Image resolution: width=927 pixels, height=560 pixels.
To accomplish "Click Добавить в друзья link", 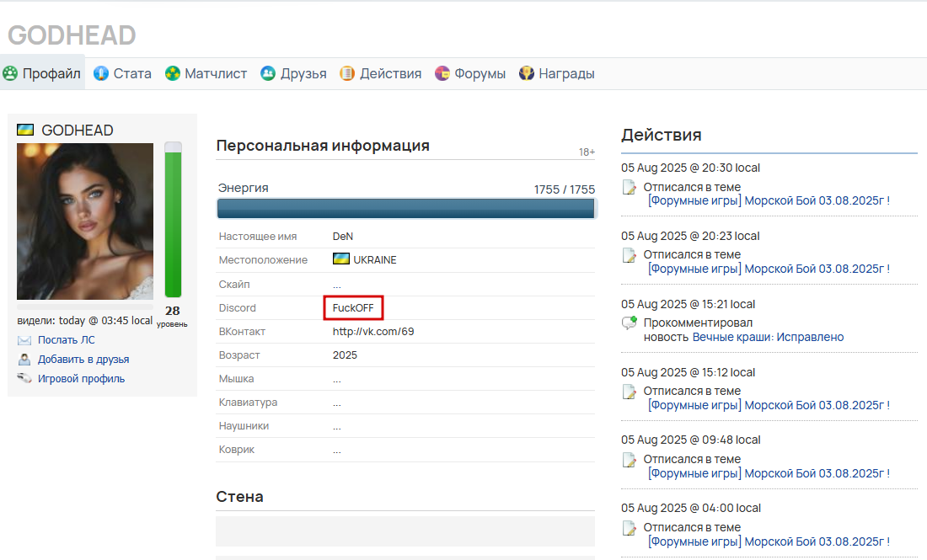I will point(83,359).
